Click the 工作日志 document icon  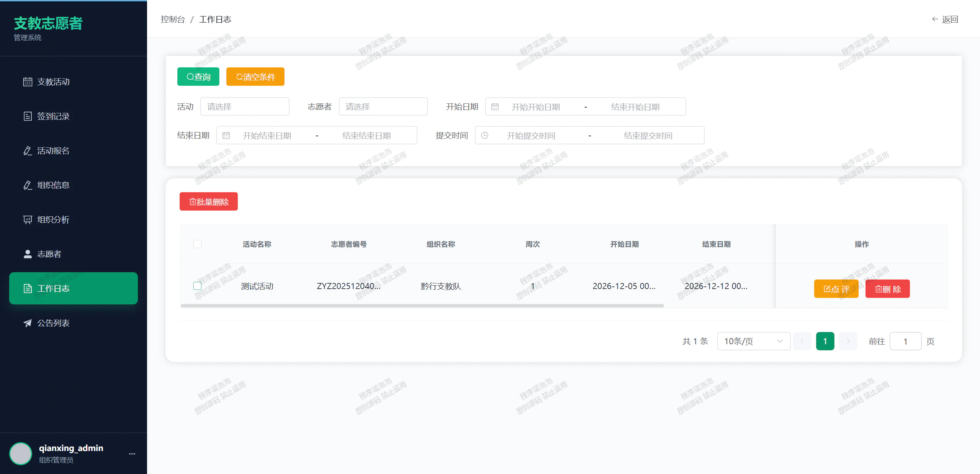28,289
